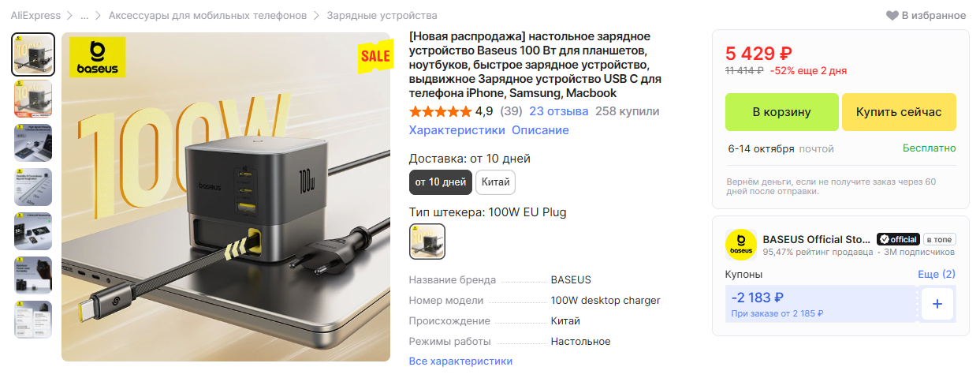Expand the Еще (2) coupons link
Viewport: 980px width, 382px height.
tap(937, 274)
